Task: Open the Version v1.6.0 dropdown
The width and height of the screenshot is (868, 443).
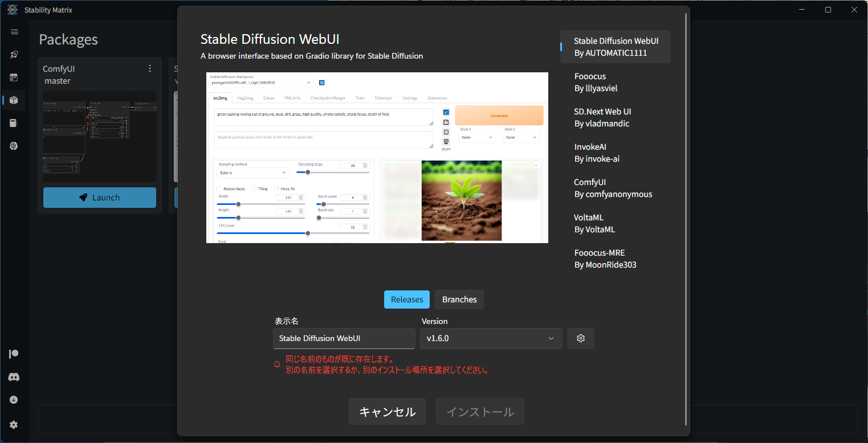Action: [491, 338]
